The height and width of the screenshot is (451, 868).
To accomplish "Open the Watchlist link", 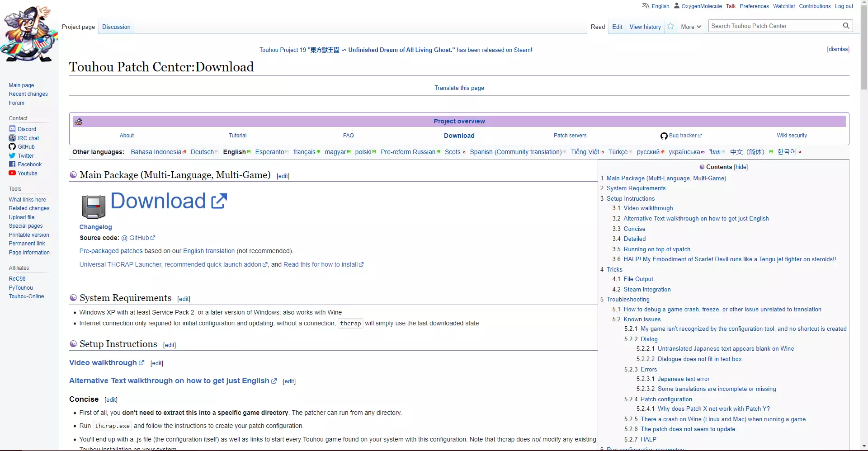I will coord(783,6).
